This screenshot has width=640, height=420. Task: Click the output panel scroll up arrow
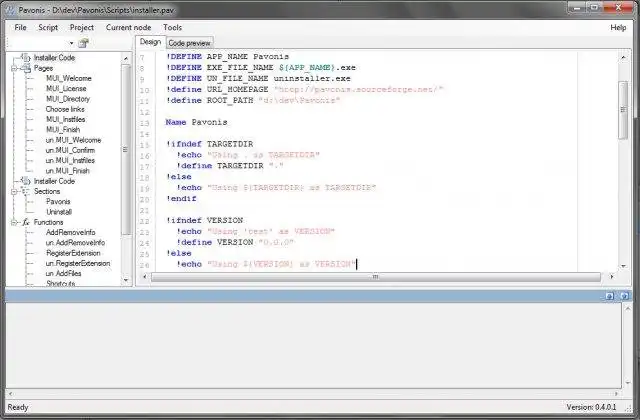tap(627, 309)
